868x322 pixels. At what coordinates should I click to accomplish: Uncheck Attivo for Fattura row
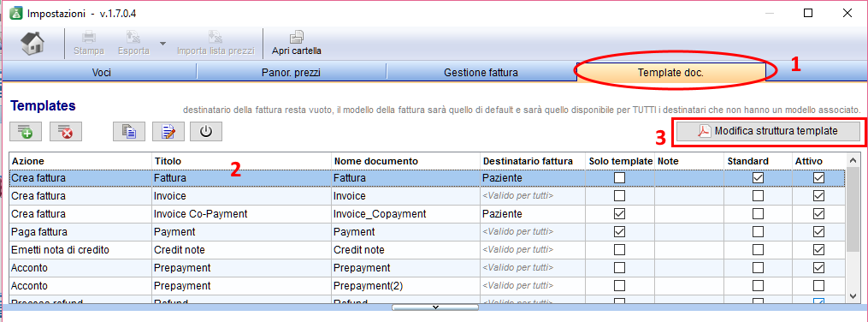point(818,178)
